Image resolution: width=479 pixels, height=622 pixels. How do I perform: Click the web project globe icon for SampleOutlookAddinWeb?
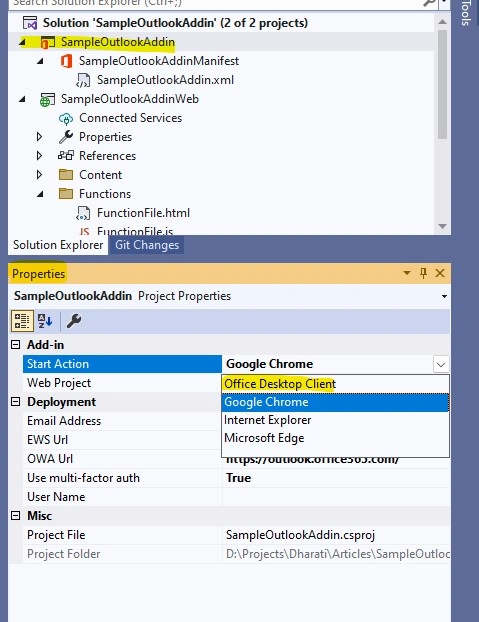pos(47,100)
